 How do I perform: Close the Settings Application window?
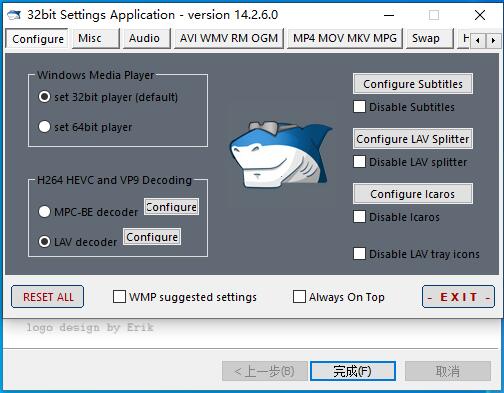pos(480,15)
